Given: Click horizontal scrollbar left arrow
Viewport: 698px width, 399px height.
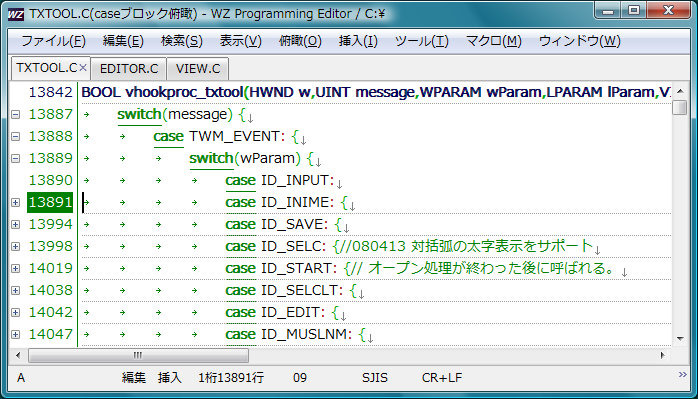Looking at the screenshot, I should [x=18, y=355].
